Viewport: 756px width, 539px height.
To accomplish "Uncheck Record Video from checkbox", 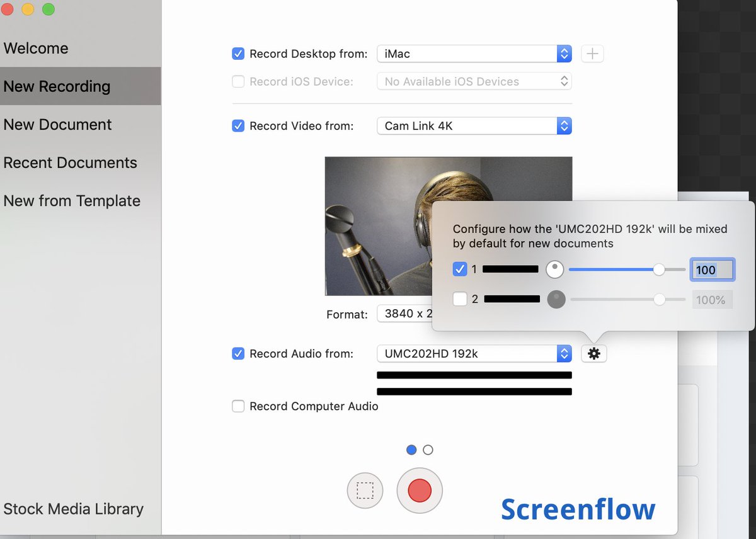I will [238, 126].
